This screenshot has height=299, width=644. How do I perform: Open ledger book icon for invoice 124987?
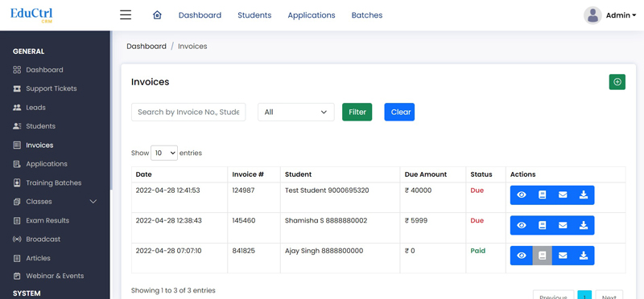pyautogui.click(x=542, y=195)
